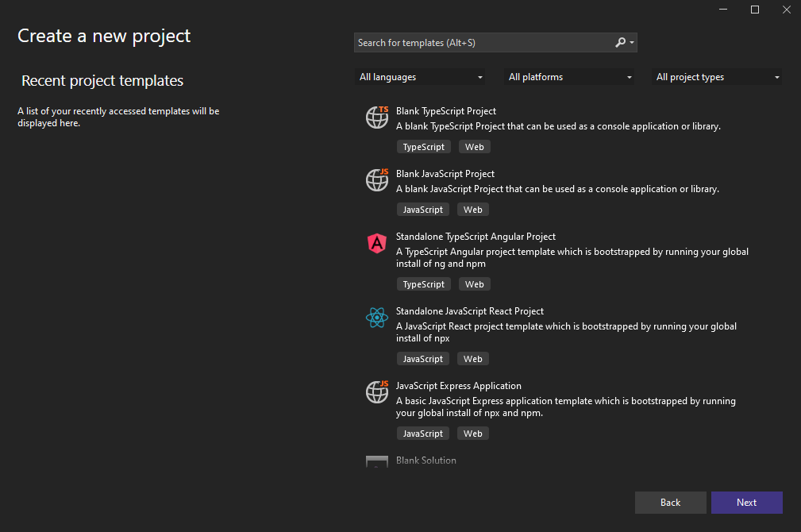This screenshot has width=801, height=532.
Task: Click the Blank TypeScript Project globe icon
Action: [x=377, y=117]
